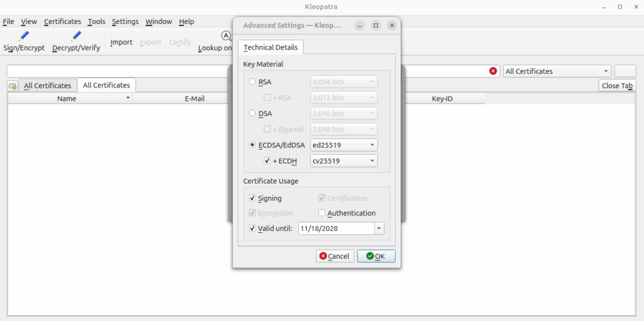644x321 pixels.
Task: Select the Technical Details tab
Action: [x=270, y=47]
